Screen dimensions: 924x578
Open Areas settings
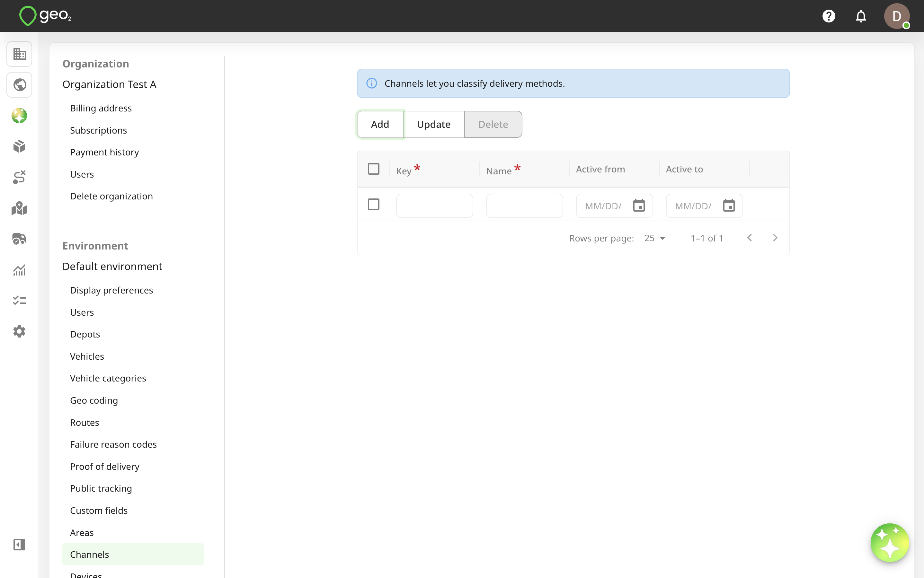(82, 532)
